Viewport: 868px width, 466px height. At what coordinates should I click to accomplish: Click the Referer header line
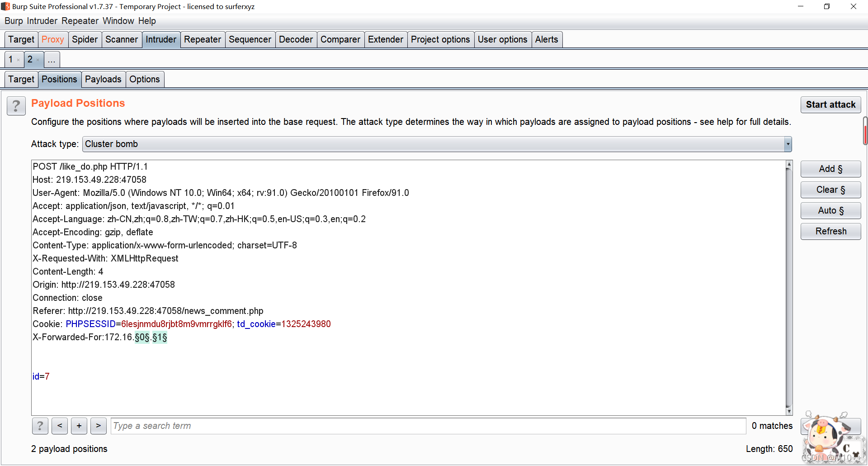point(148,311)
